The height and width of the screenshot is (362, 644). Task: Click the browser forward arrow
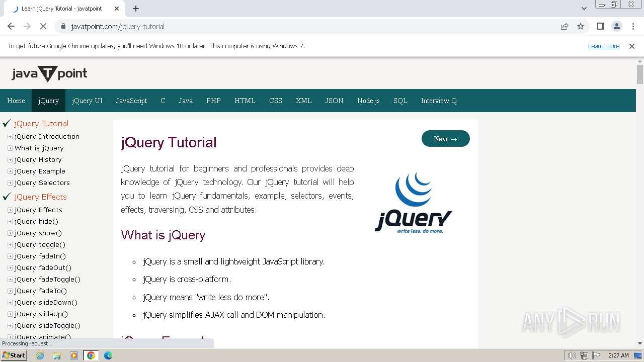tap(27, 26)
